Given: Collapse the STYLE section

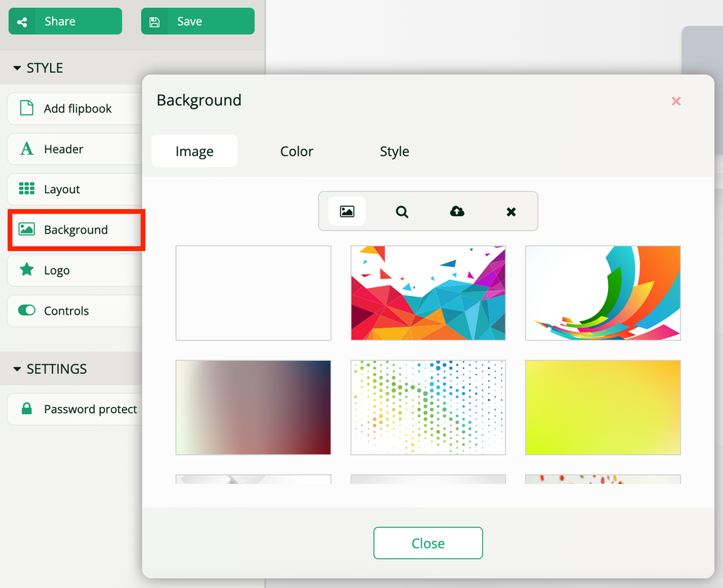Looking at the screenshot, I should pyautogui.click(x=19, y=67).
